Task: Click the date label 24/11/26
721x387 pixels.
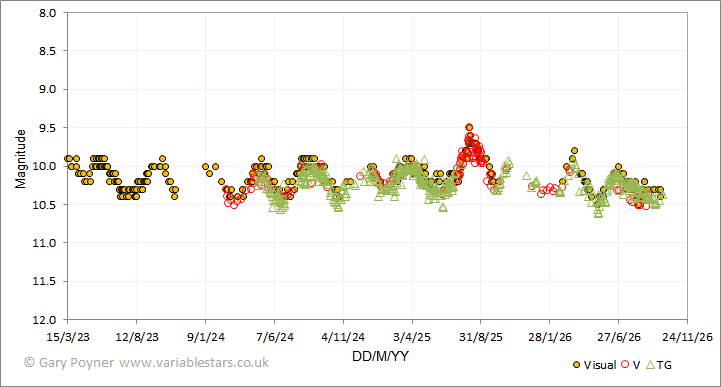Action: [687, 337]
